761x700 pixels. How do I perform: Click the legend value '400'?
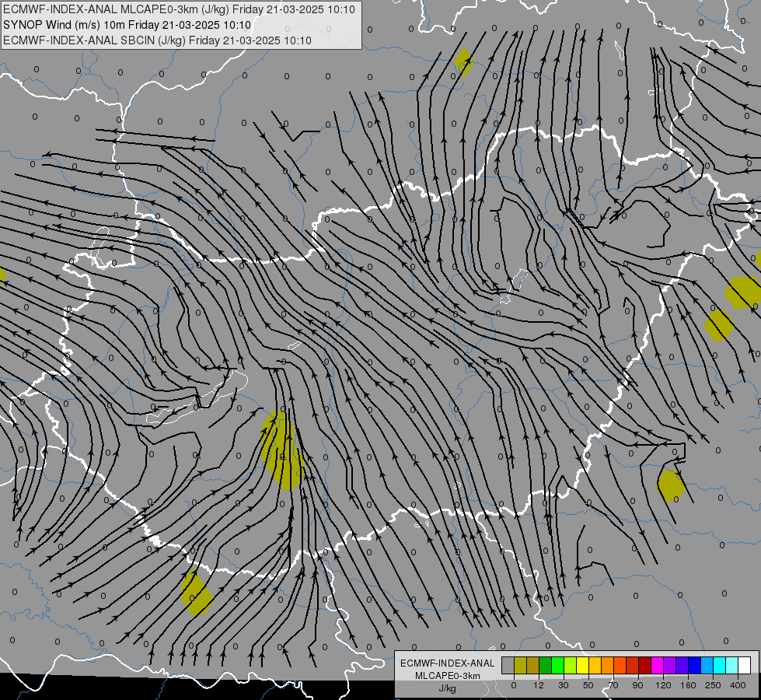(738, 685)
